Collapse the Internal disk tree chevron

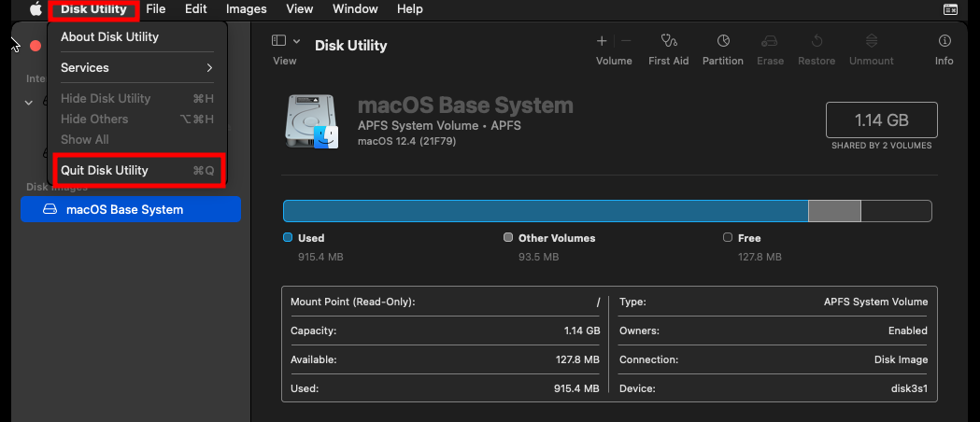click(x=29, y=103)
